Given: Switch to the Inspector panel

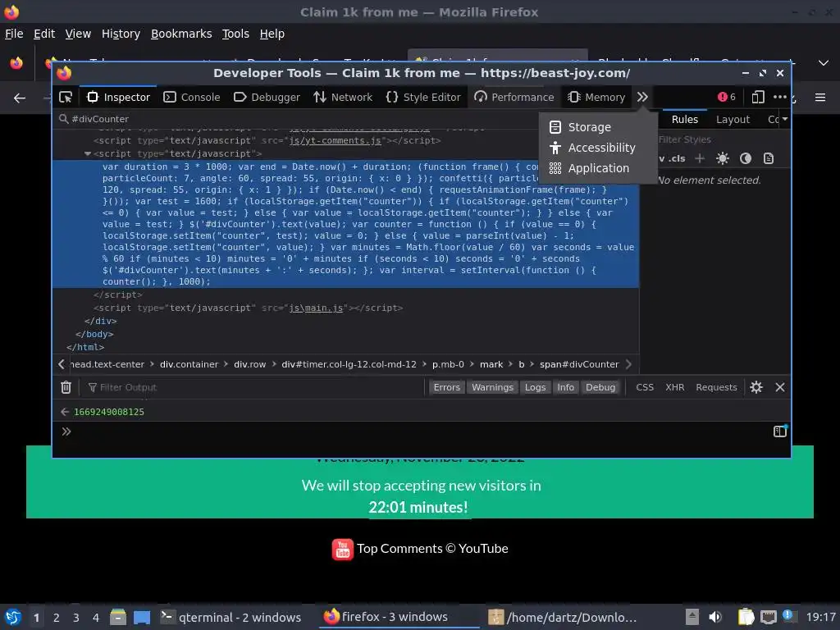Looking at the screenshot, I should 118,97.
